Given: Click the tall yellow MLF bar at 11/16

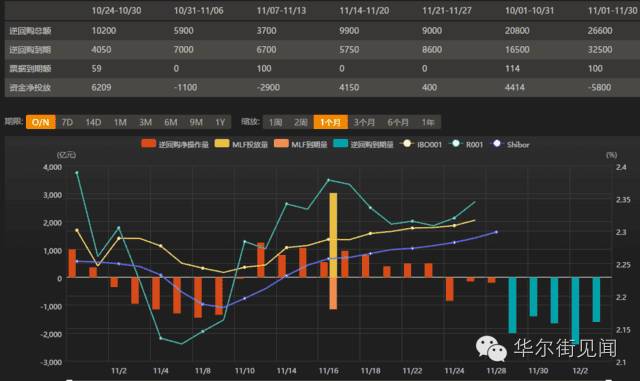Looking at the screenshot, I should point(333,235).
